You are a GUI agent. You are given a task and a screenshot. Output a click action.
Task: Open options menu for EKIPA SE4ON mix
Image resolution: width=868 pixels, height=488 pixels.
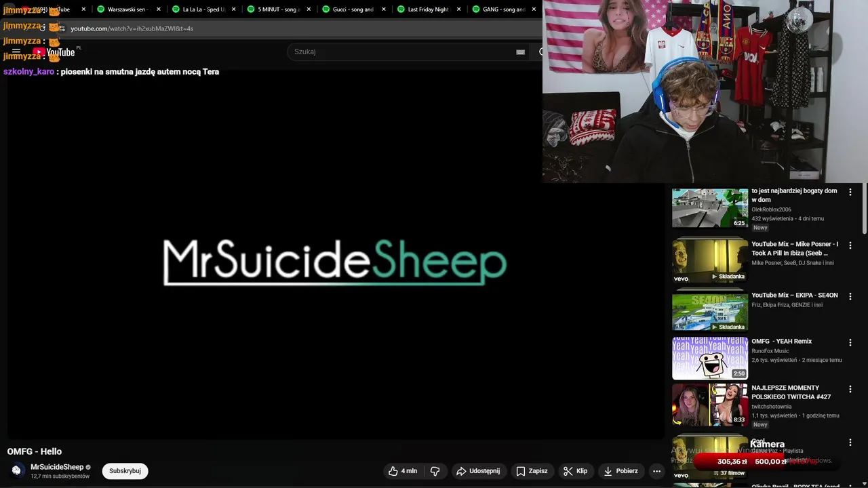click(x=850, y=296)
